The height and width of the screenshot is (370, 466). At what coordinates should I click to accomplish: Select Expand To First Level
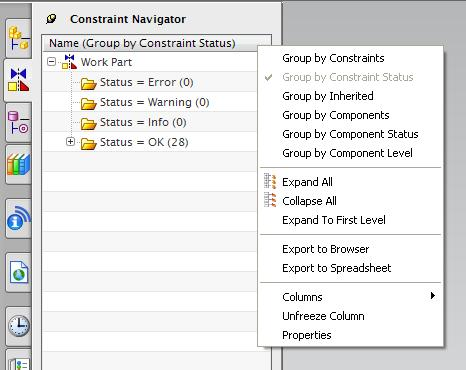coord(334,220)
